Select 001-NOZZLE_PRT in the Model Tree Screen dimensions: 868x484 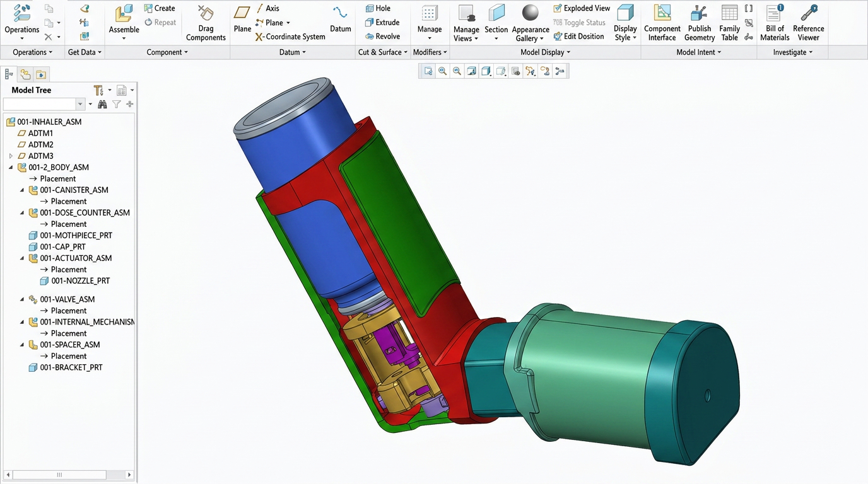point(79,280)
